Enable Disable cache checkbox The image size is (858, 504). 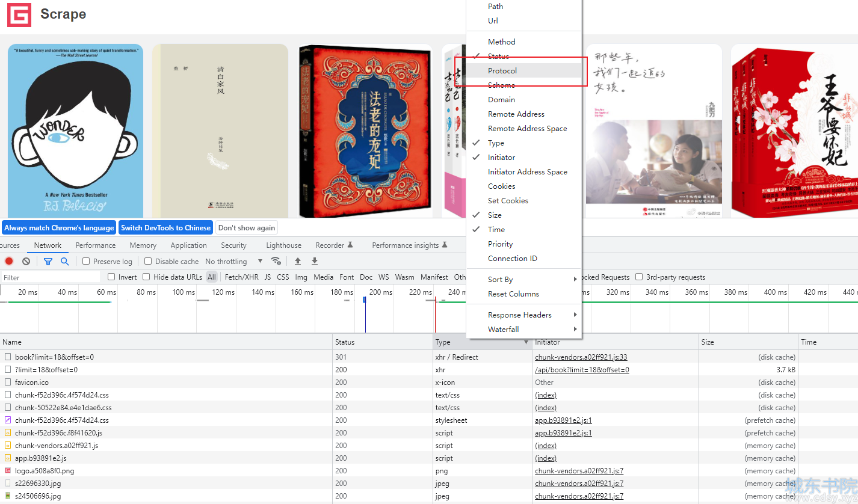click(148, 261)
